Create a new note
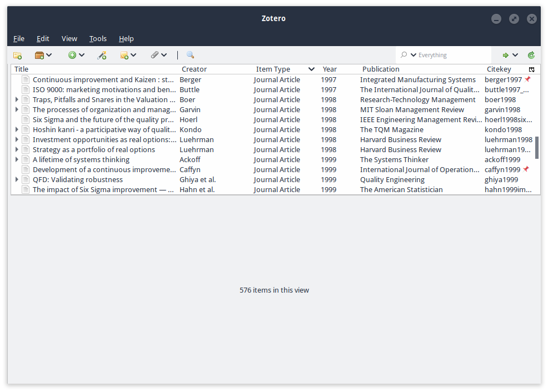Image resolution: width=548 pixels, height=392 pixels. coord(124,55)
